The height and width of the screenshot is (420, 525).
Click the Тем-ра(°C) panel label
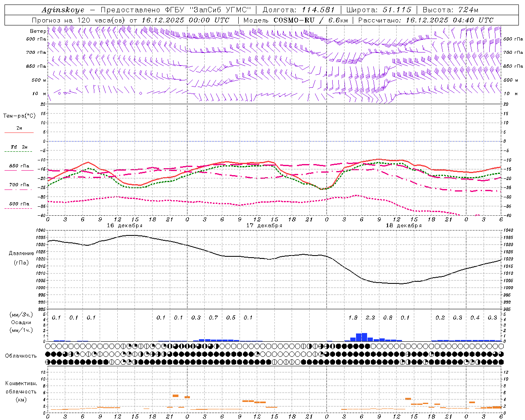click(19, 116)
